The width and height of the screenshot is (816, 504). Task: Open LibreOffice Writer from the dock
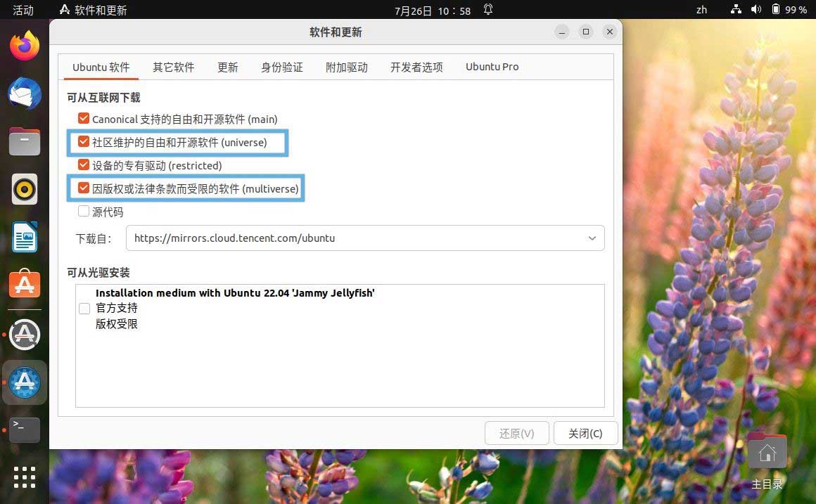[x=25, y=237]
